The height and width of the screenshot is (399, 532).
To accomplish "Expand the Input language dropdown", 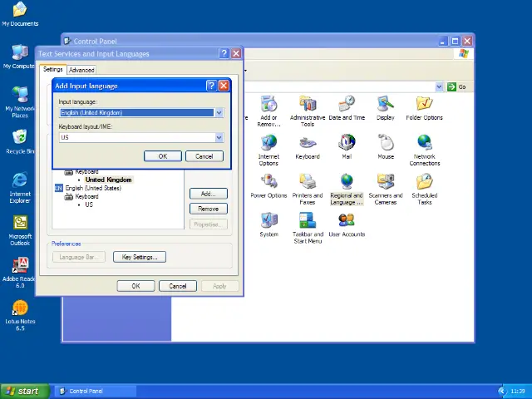I will click(219, 113).
